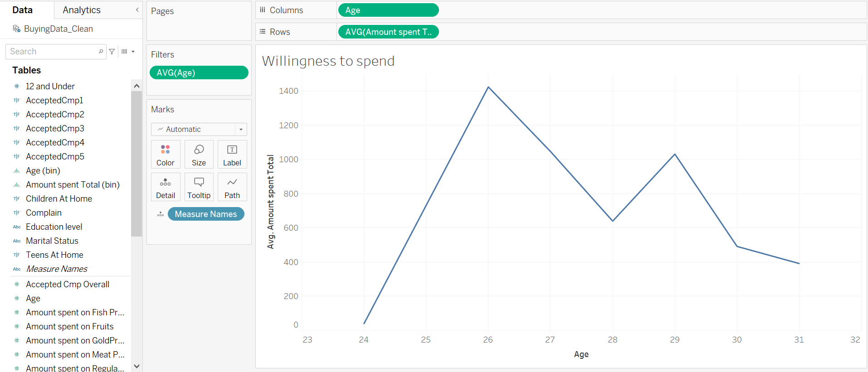Open the Tooltip editor icon

coord(199,187)
